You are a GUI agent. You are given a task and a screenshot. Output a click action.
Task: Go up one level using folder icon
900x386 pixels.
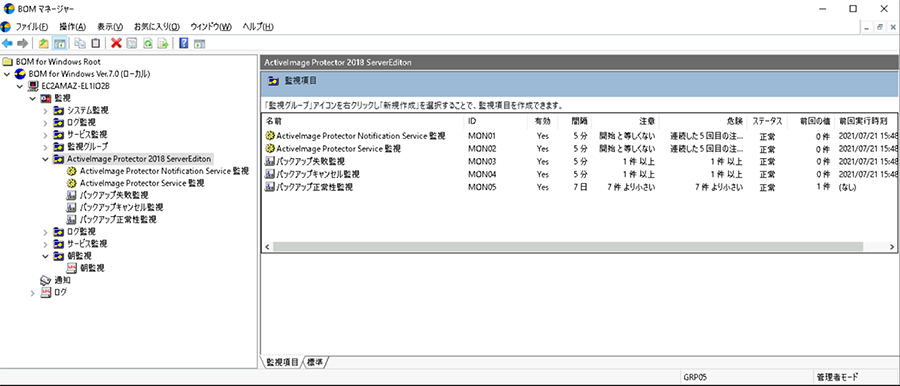[x=44, y=43]
